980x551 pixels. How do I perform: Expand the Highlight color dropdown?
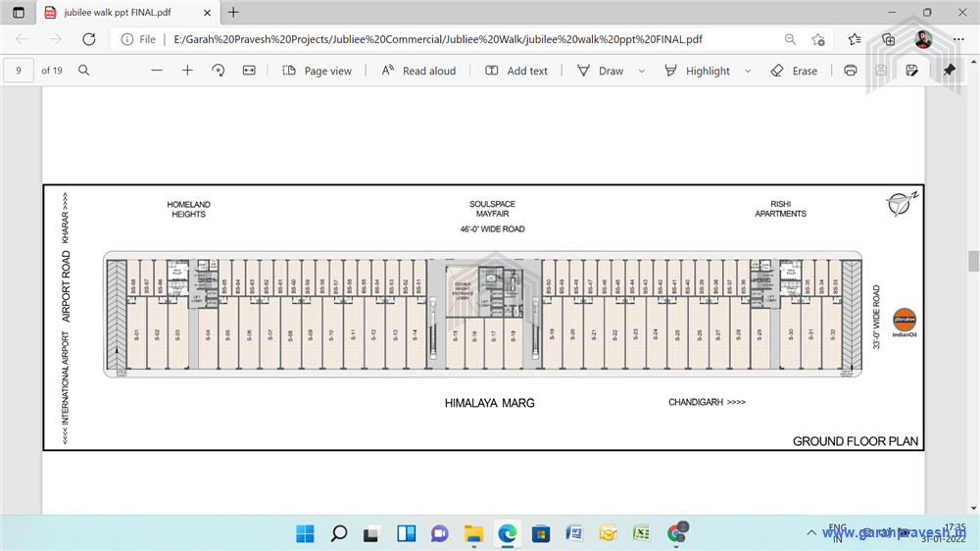click(748, 71)
